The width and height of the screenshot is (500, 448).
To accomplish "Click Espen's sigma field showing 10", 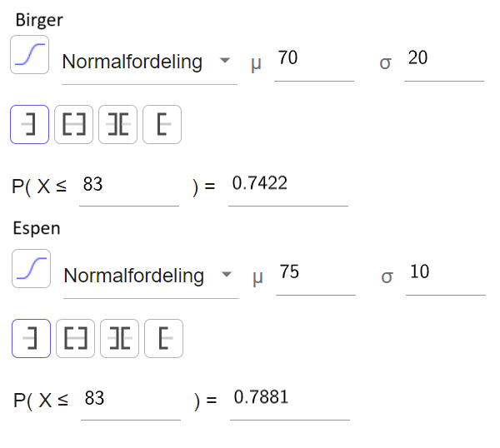I will coord(446,276).
